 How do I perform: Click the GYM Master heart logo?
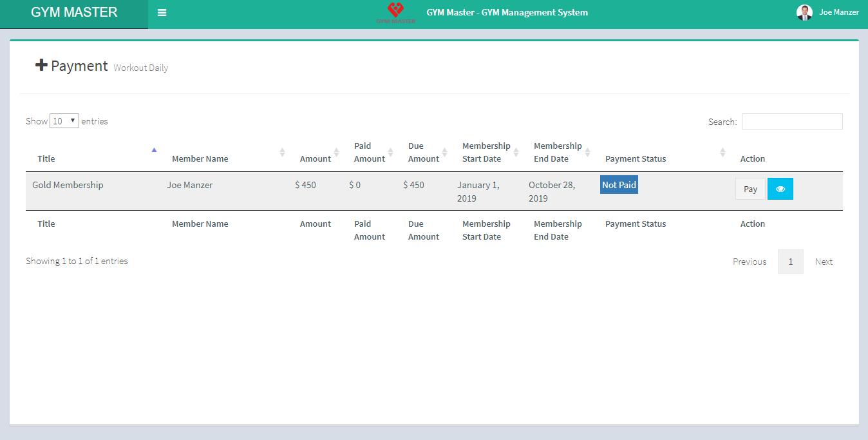tap(395, 12)
